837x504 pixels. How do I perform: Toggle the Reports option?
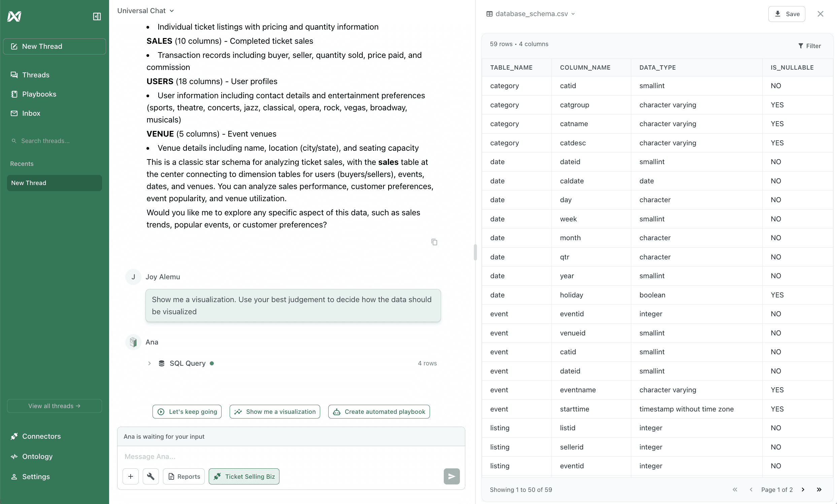click(184, 476)
